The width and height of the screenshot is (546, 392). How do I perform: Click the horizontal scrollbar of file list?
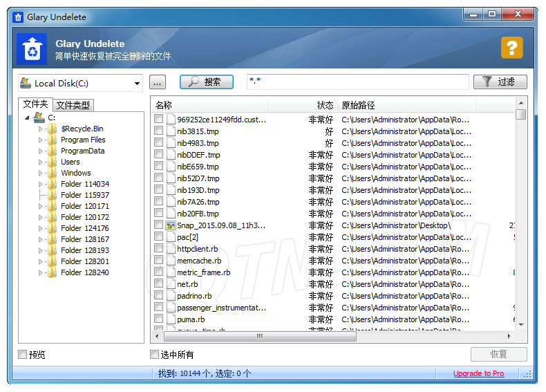point(260,337)
